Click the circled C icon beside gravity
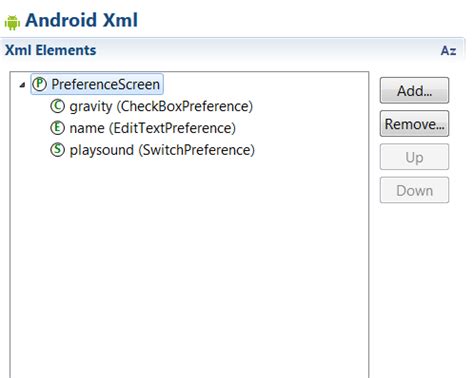The height and width of the screenshot is (378, 474). pos(57,106)
